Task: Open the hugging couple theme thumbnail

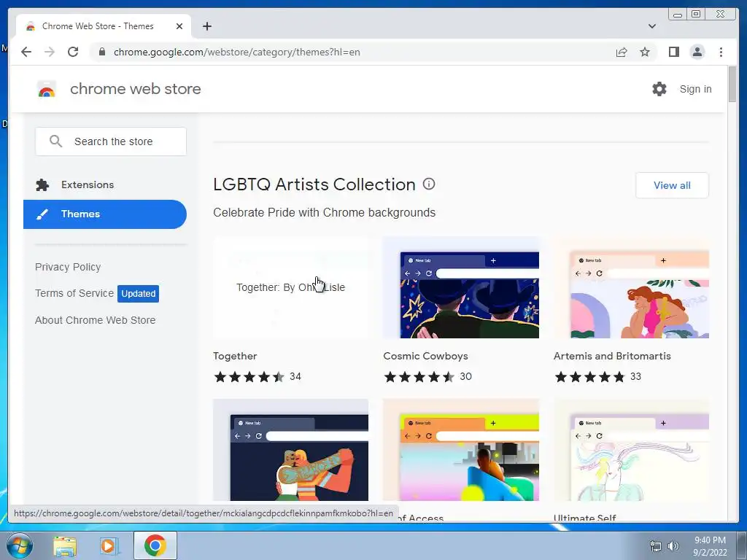Action: (x=290, y=450)
